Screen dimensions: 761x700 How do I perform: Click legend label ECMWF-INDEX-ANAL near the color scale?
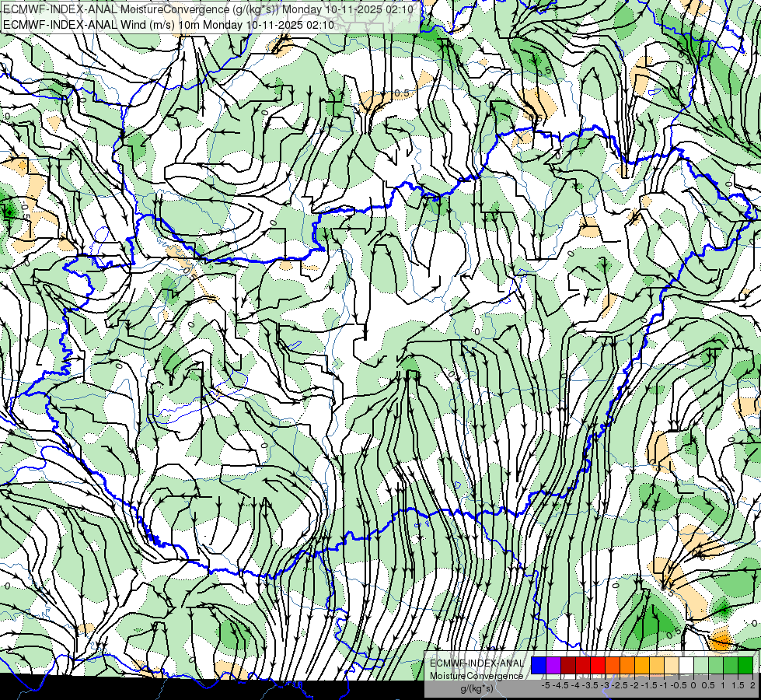click(x=476, y=663)
